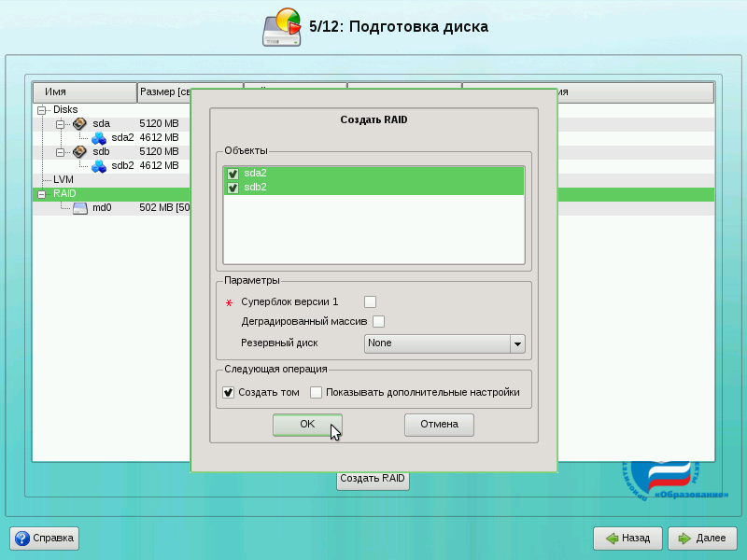
Task: Collapse the RAID tree node
Action: pos(41,194)
